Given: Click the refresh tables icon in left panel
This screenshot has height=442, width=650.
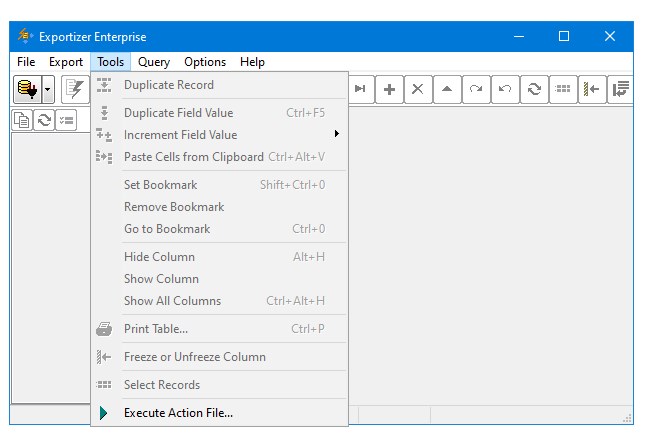Looking at the screenshot, I should [x=44, y=120].
